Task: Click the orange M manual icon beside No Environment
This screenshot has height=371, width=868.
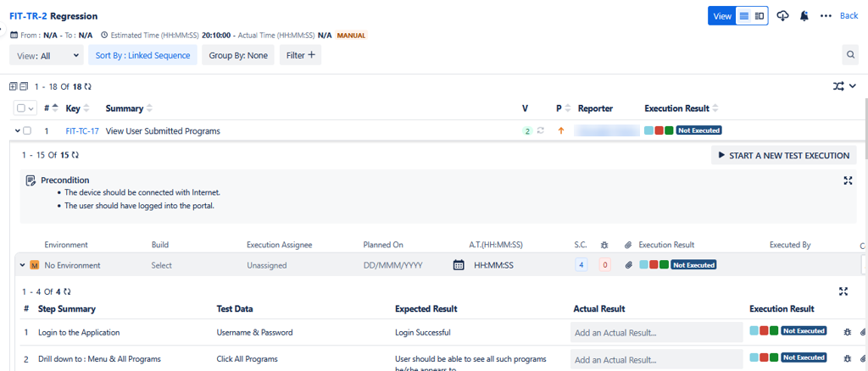Action: (x=34, y=265)
